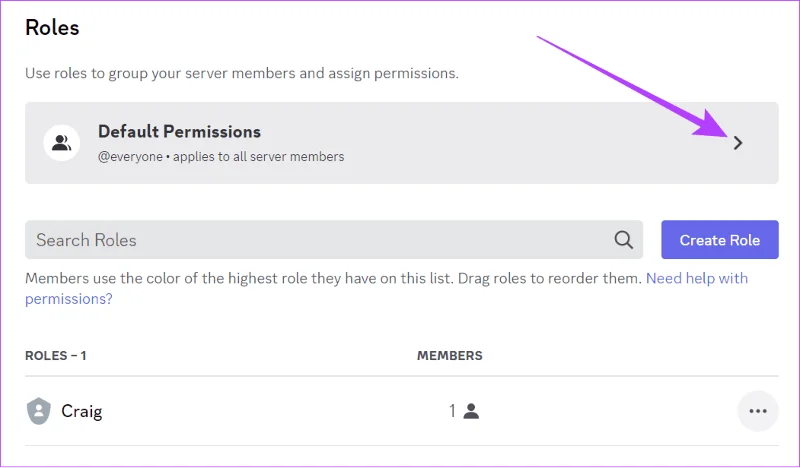
Task: Click the ROLES – 1 column header
Action: click(x=56, y=356)
